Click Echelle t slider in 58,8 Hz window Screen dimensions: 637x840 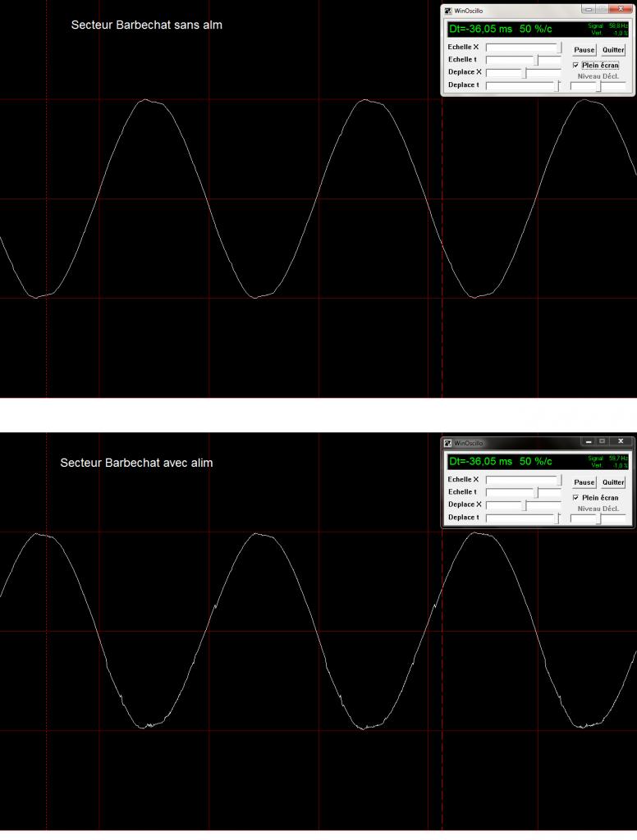[x=524, y=59]
